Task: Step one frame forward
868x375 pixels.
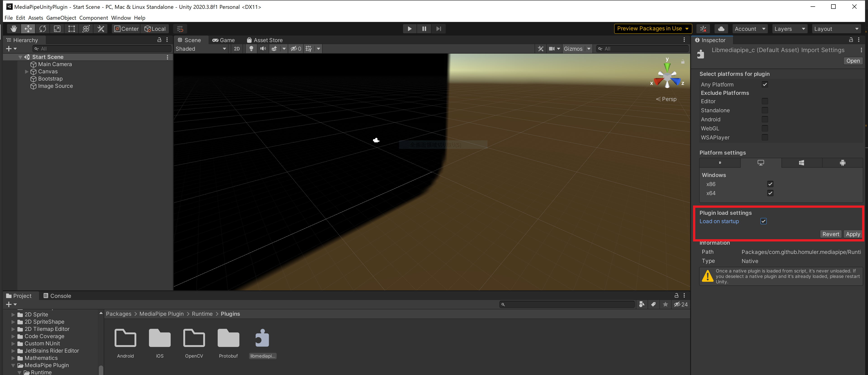Action: click(x=438, y=29)
